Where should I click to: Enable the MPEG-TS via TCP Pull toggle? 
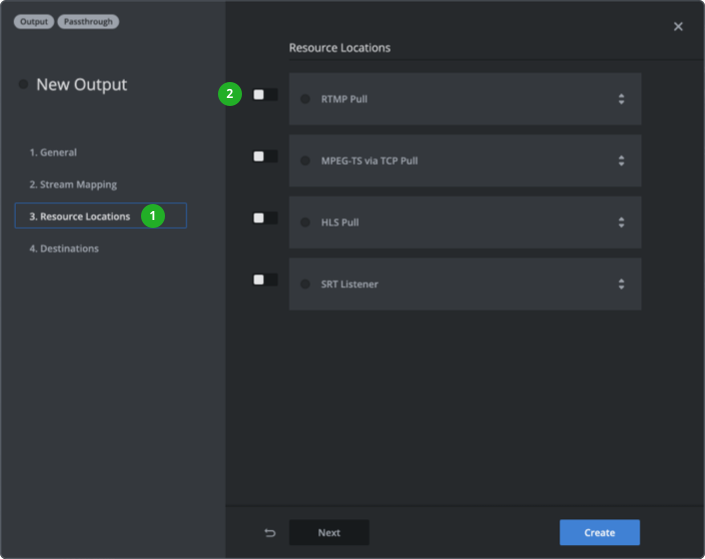click(x=265, y=156)
